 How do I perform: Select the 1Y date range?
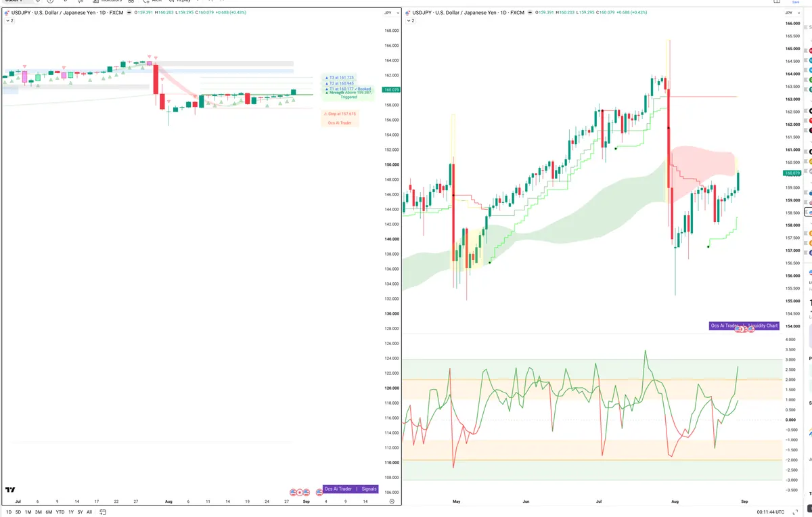[71, 512]
